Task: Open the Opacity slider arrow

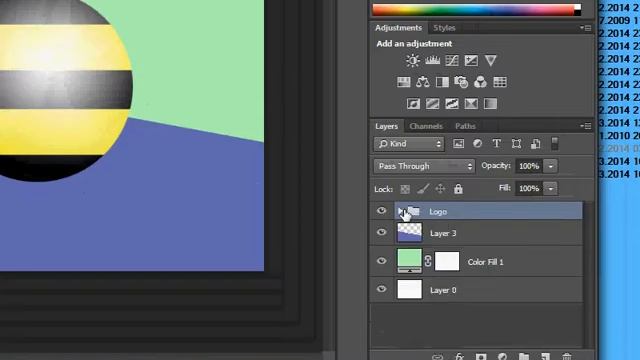Action: pyautogui.click(x=551, y=166)
